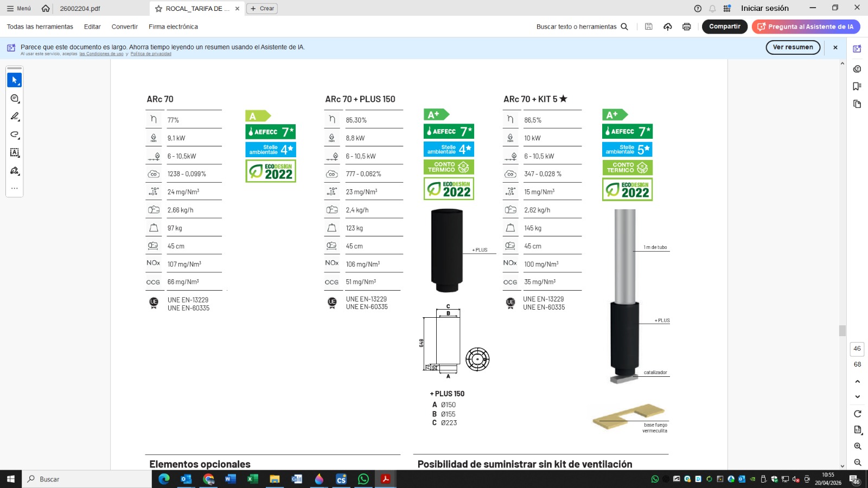868x488 pixels.
Task: Rotate the page clockwise
Action: coord(858,414)
